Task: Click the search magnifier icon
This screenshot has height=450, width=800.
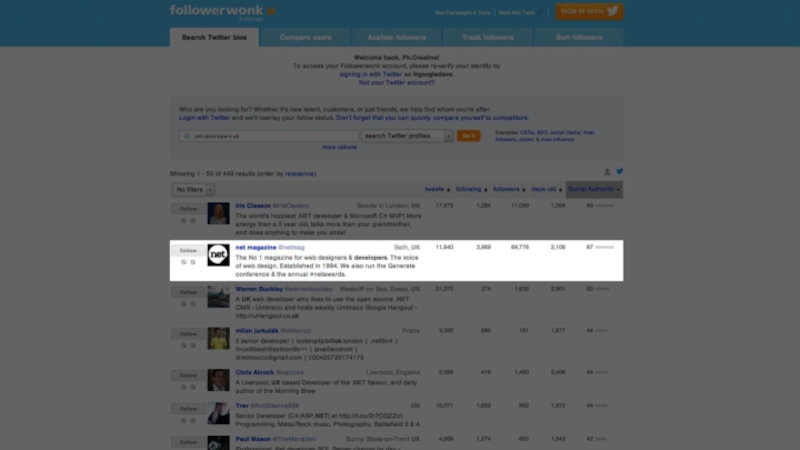Action: click(x=187, y=136)
